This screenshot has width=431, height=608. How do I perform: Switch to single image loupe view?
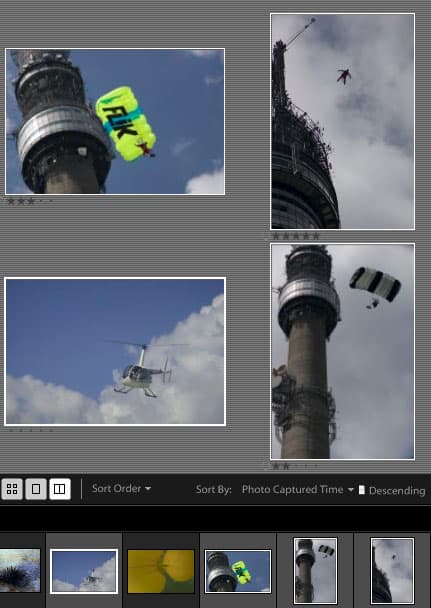tap(36, 489)
